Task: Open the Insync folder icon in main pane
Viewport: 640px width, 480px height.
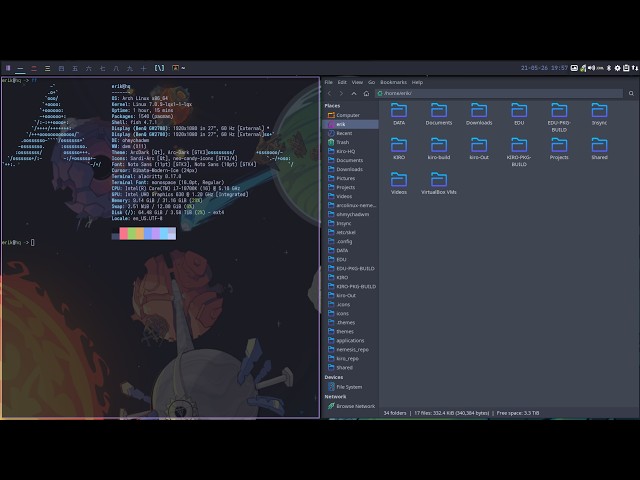Action: 599,114
